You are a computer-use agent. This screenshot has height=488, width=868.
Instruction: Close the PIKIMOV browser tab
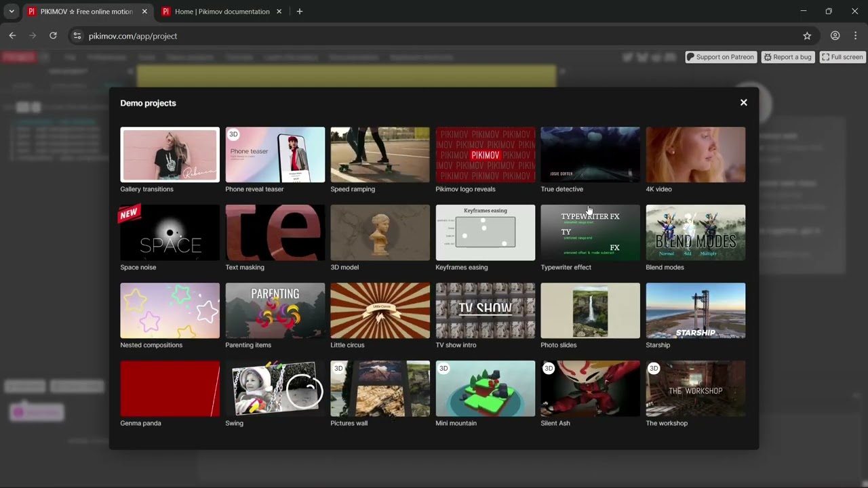144,12
